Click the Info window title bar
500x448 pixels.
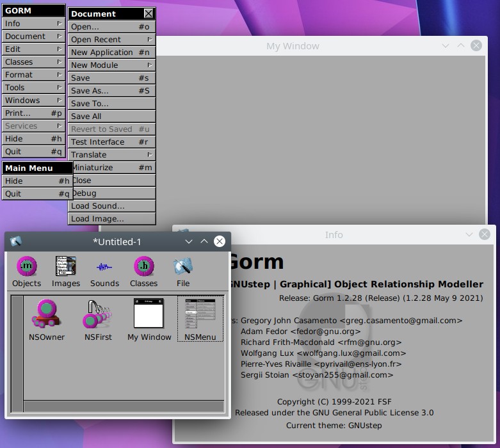(334, 235)
